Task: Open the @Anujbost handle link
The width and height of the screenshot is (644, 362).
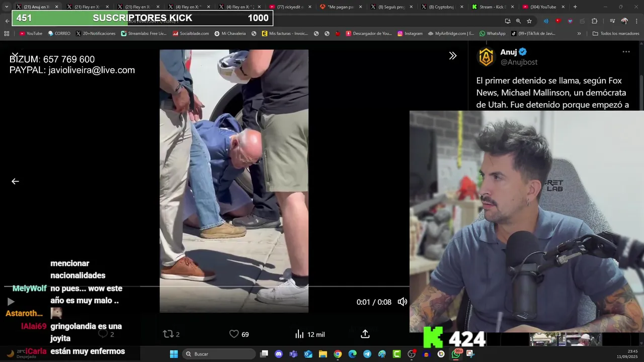Action: [519, 62]
